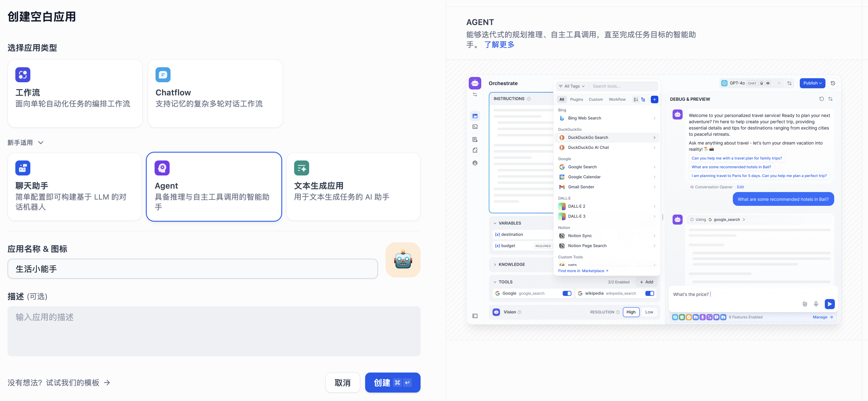Viewport: 868px width, 401px height.
Task: Open the All Tags filter dropdown
Action: point(572,86)
